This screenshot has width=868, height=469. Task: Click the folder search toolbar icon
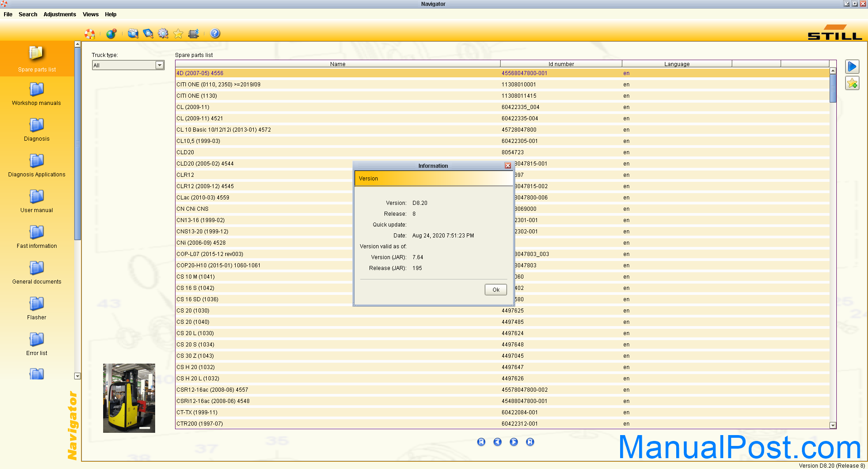point(133,34)
